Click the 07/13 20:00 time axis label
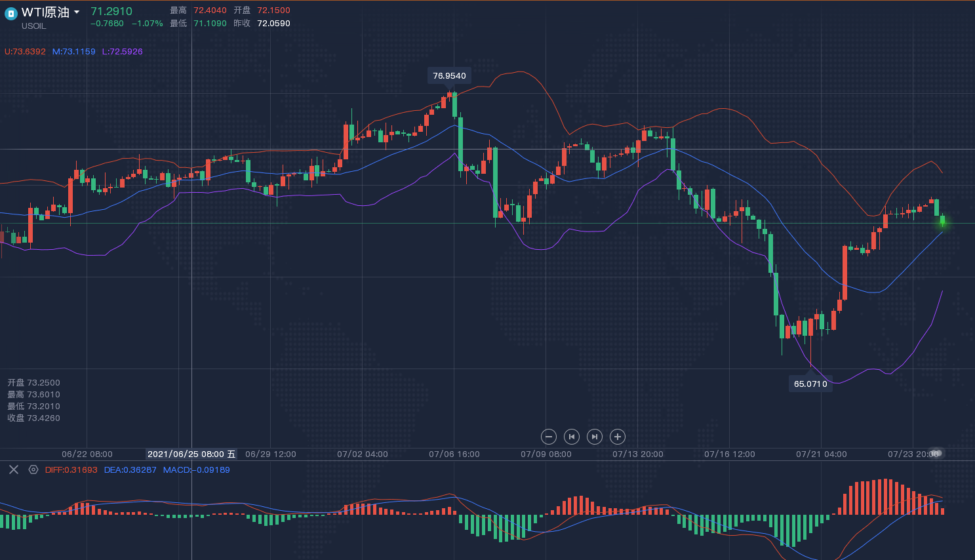975x560 pixels. (637, 454)
